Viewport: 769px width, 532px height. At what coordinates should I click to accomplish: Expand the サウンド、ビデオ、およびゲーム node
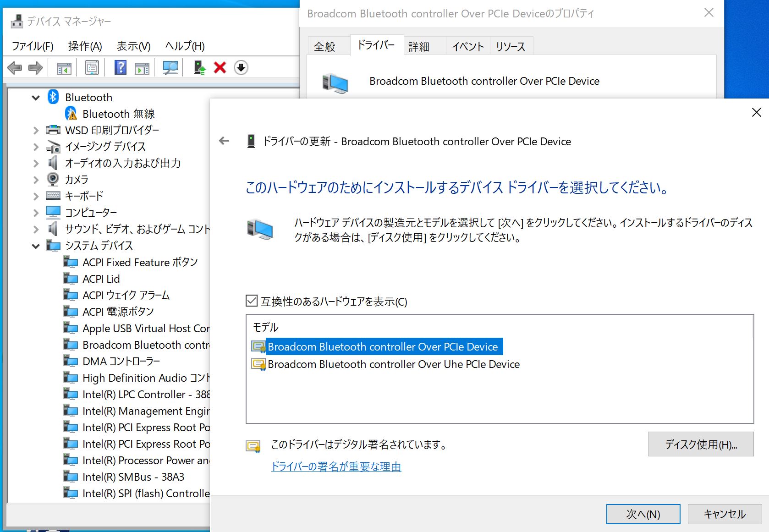(36, 230)
